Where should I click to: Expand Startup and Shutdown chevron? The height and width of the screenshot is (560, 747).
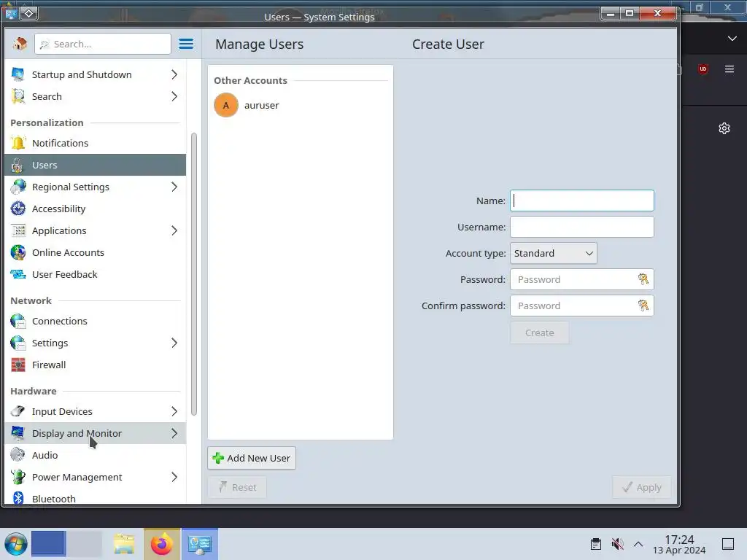pyautogui.click(x=174, y=74)
